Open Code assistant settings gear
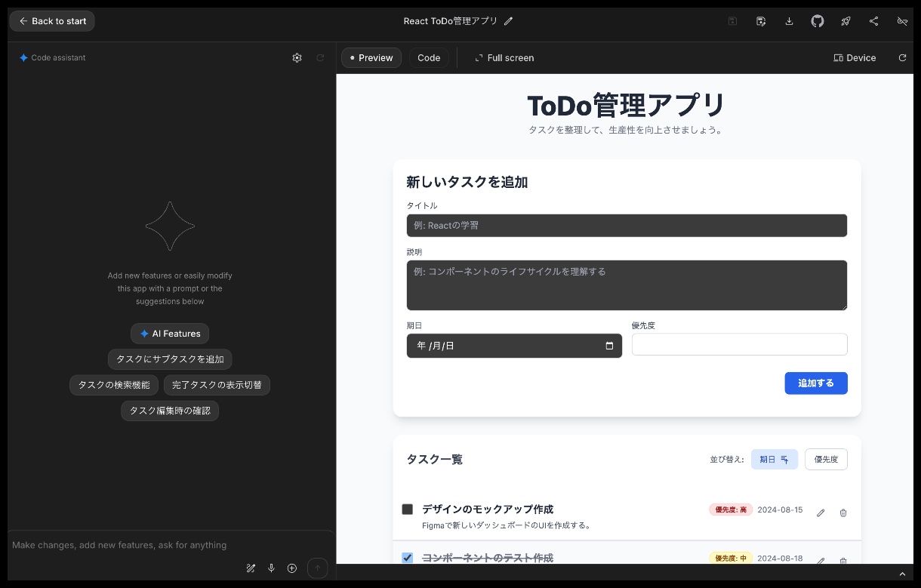Viewport: 921px width, 588px height. (x=297, y=58)
